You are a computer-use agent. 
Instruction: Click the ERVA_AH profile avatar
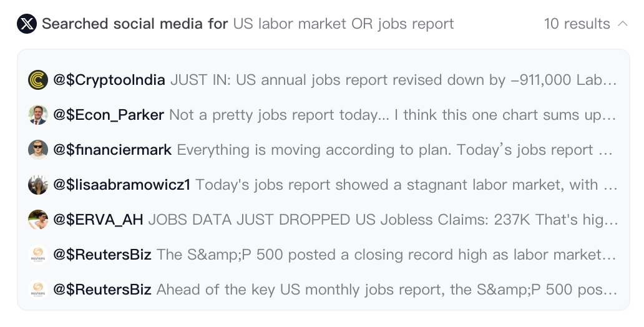[x=38, y=220]
